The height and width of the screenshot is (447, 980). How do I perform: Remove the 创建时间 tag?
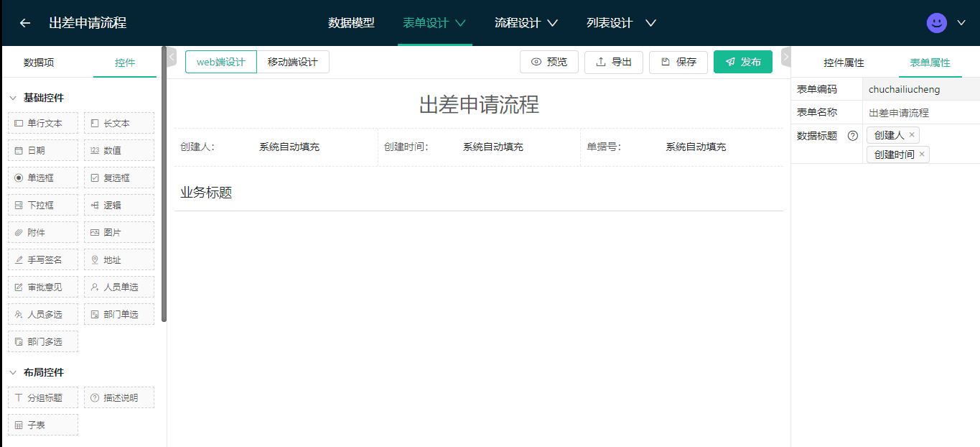[x=922, y=154]
